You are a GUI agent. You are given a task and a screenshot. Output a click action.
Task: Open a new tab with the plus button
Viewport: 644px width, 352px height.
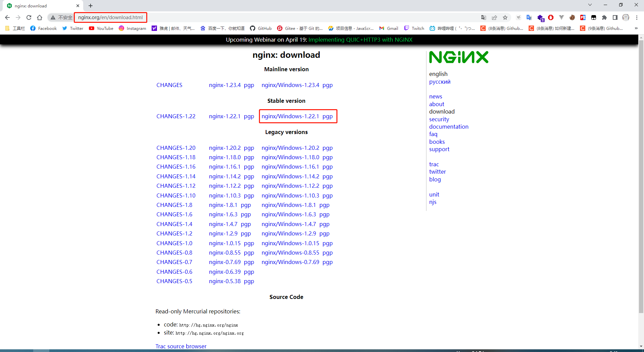91,6
